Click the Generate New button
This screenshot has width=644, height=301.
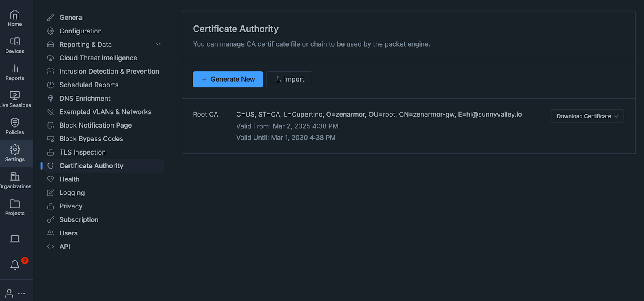(x=228, y=79)
